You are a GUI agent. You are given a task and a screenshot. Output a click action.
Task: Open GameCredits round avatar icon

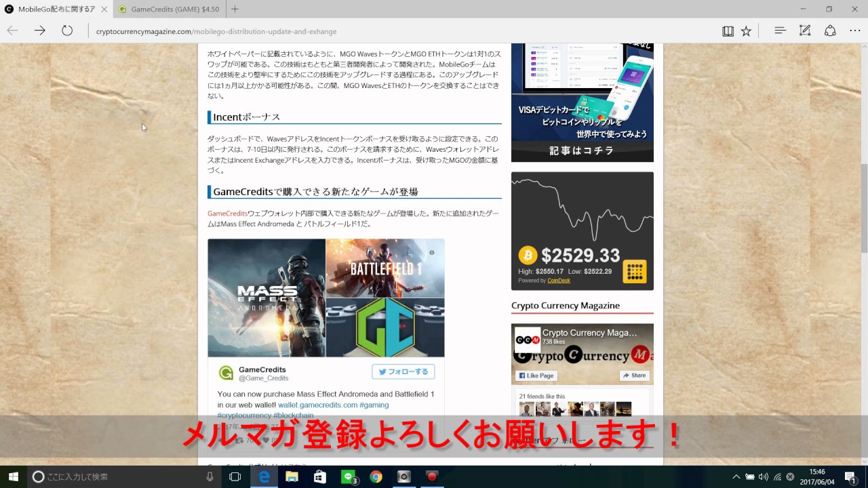point(226,373)
